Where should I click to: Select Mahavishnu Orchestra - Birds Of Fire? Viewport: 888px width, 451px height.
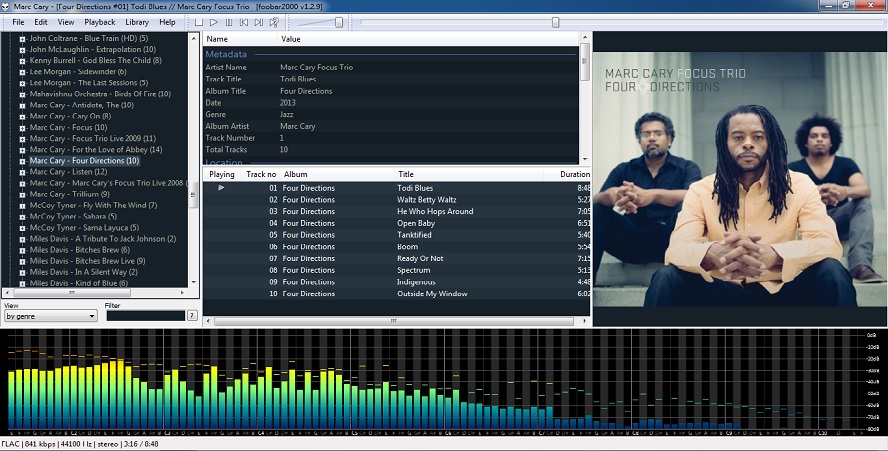coord(100,94)
